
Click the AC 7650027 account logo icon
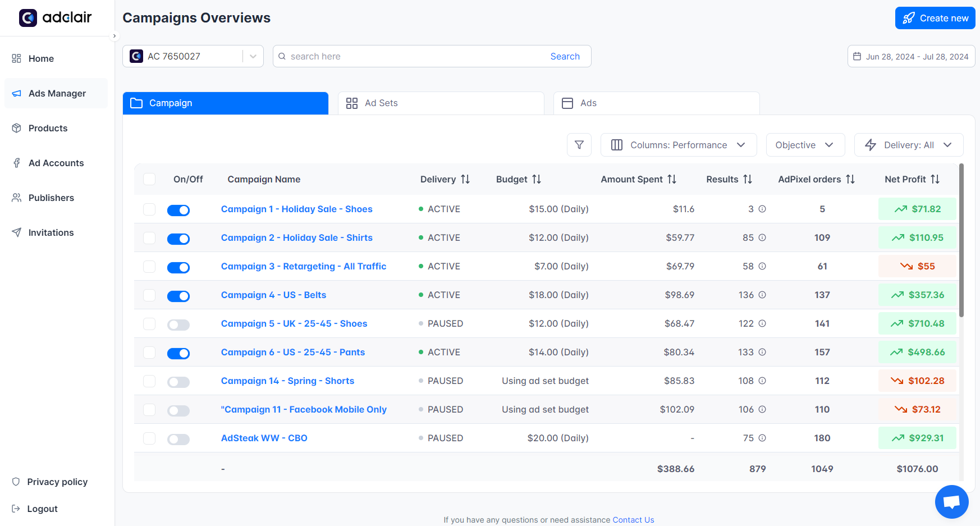click(x=136, y=56)
